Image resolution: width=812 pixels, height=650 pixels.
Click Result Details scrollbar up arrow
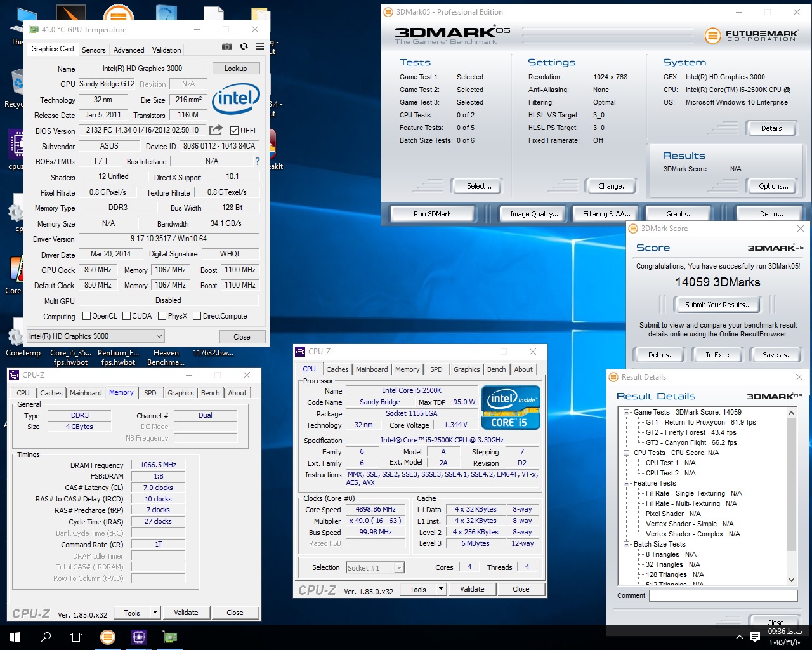(791, 413)
